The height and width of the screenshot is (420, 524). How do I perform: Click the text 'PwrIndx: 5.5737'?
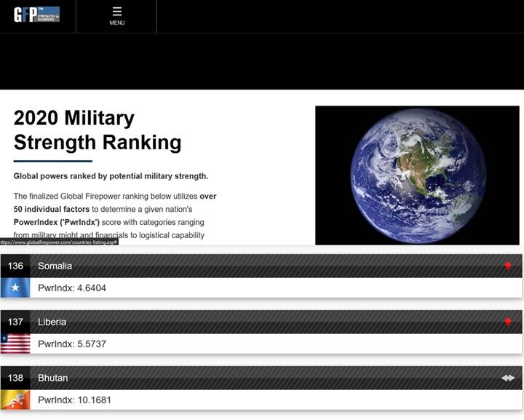coord(72,344)
